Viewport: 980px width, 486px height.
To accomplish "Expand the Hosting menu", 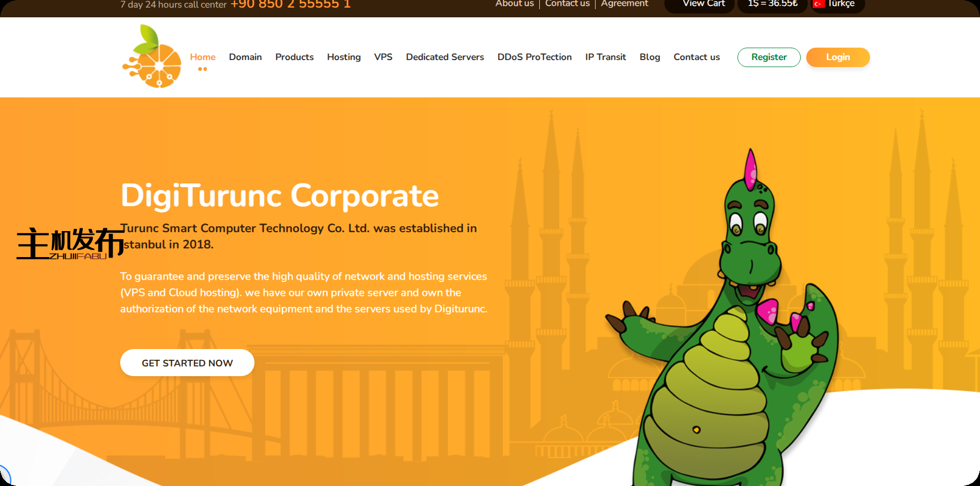I will click(344, 57).
